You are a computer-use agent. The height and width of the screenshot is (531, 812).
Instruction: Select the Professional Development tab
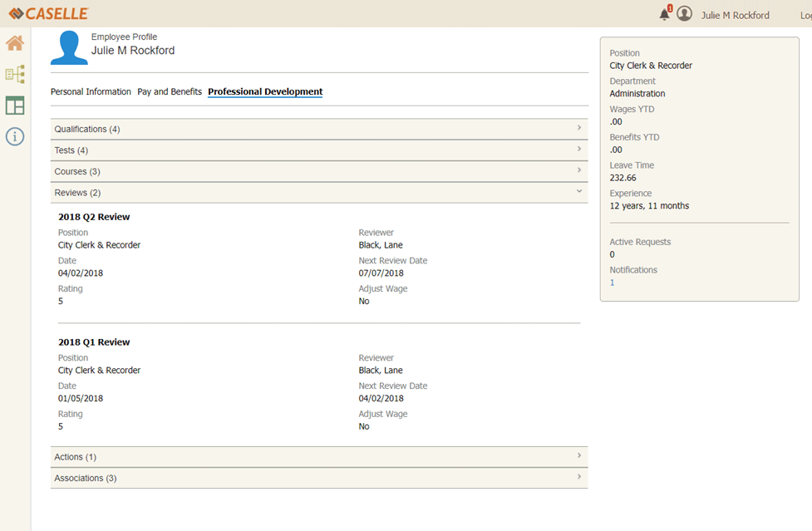(265, 91)
